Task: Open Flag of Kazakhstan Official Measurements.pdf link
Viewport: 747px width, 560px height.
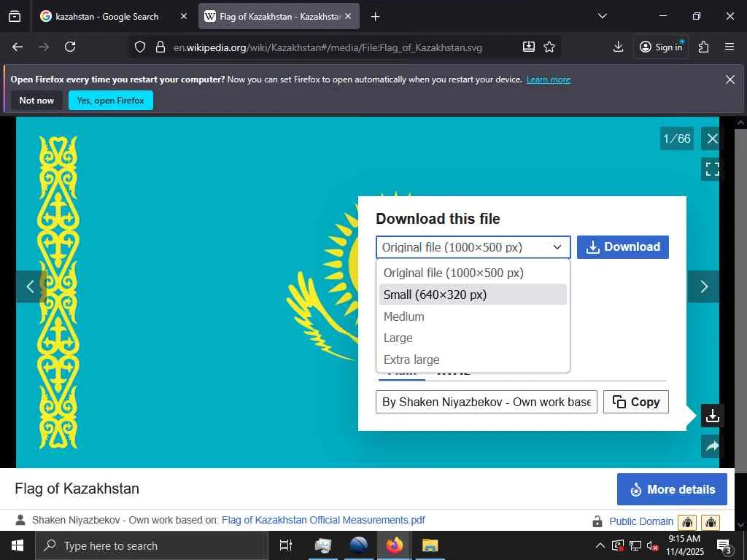Action: 323,520
